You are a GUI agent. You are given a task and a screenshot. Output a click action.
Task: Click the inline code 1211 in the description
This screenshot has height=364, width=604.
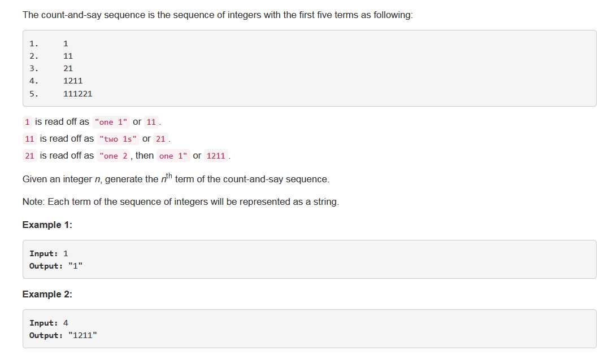pos(216,156)
